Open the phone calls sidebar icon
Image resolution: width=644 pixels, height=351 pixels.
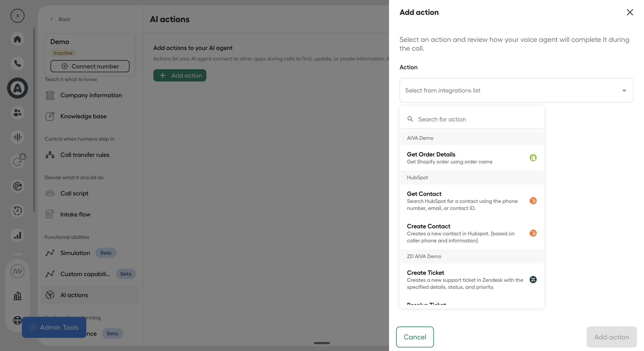pyautogui.click(x=17, y=63)
